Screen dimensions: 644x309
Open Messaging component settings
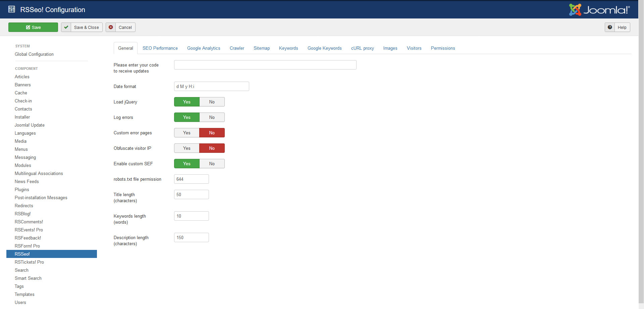click(x=25, y=157)
